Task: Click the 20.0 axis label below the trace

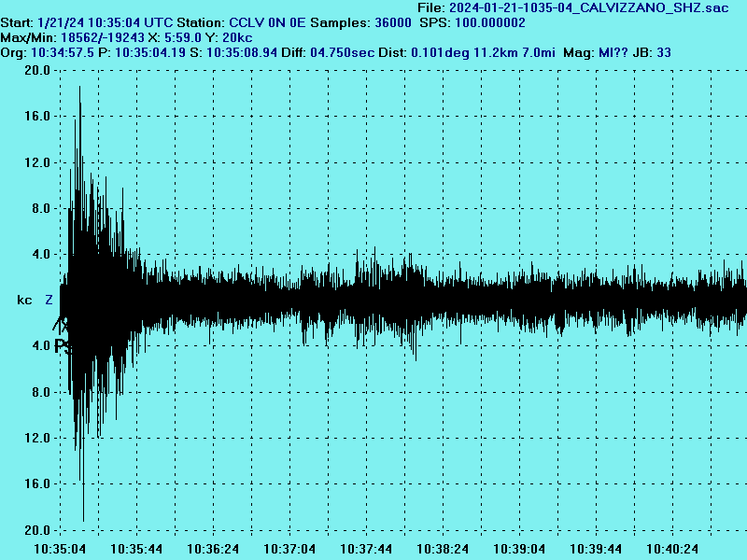Action: [37, 530]
